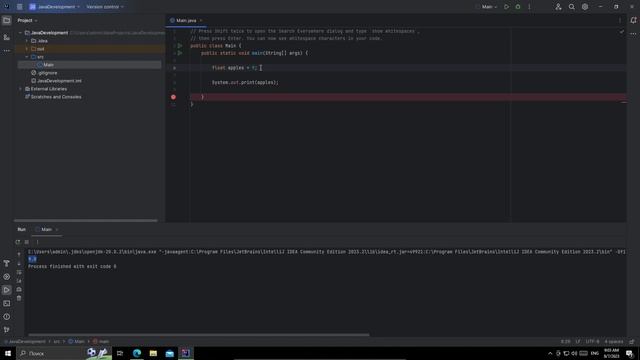Expand the out folder
The height and width of the screenshot is (360, 640).
point(27,49)
